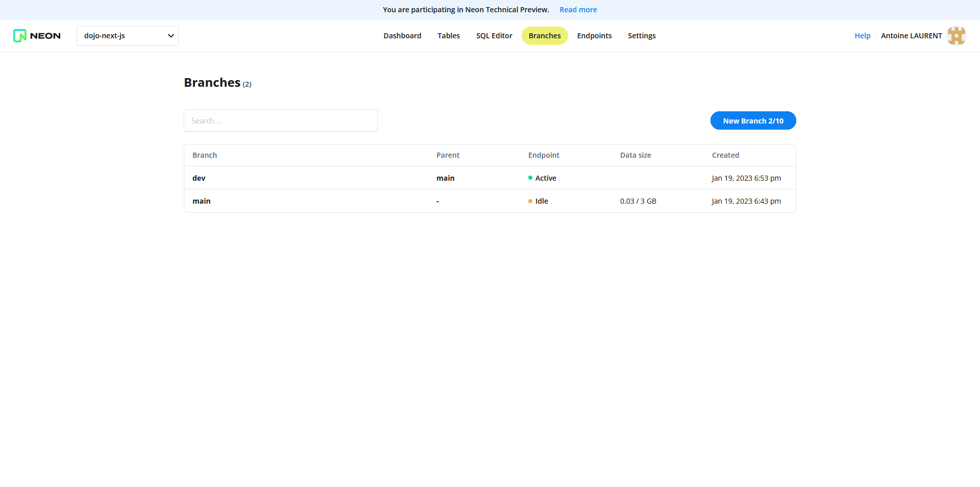
Task: Click the New Branch 2/10 button
Action: click(x=753, y=120)
